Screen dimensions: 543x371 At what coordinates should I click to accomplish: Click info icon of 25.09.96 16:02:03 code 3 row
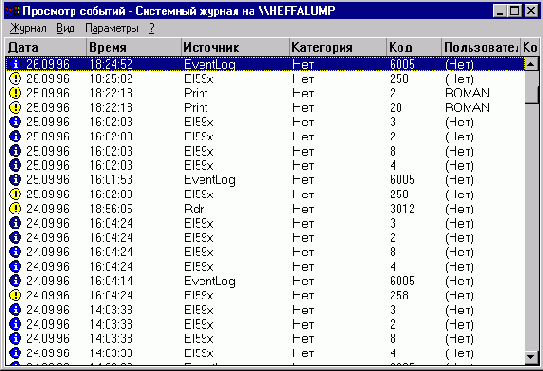click(15, 122)
